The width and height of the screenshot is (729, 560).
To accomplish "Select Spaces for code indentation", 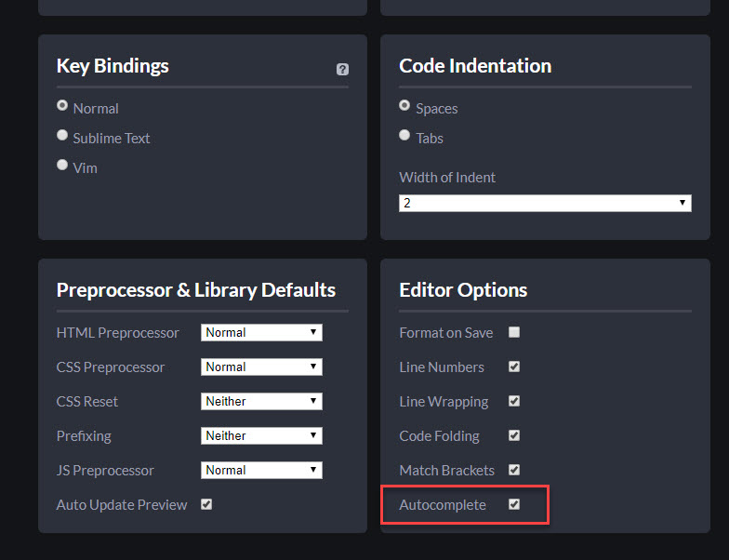I will (404, 106).
